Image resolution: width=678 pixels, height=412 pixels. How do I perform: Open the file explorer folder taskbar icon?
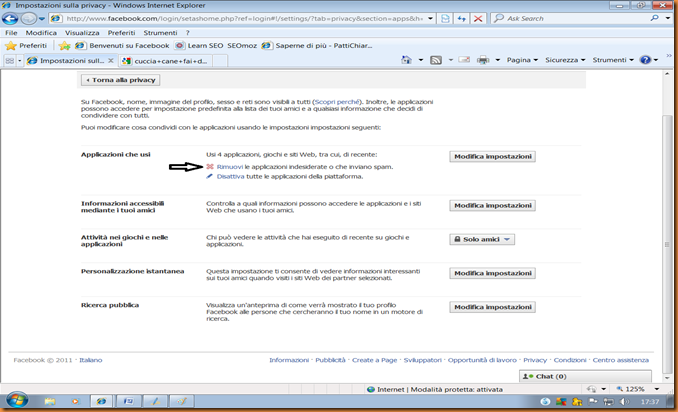click(x=50, y=402)
